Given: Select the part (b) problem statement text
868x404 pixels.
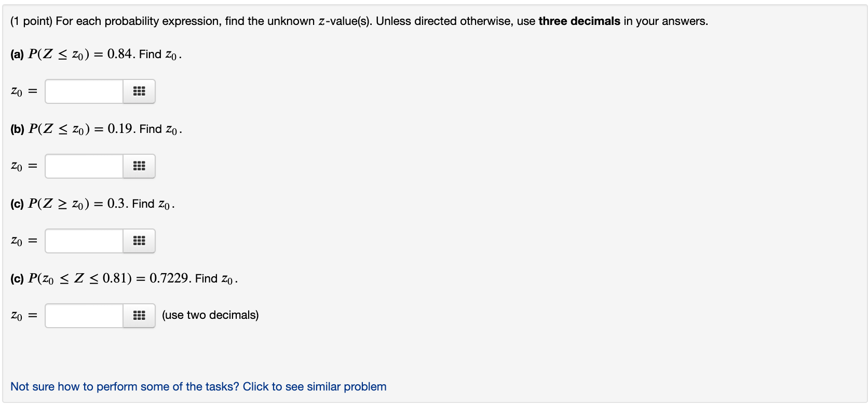Looking at the screenshot, I should (x=95, y=129).
